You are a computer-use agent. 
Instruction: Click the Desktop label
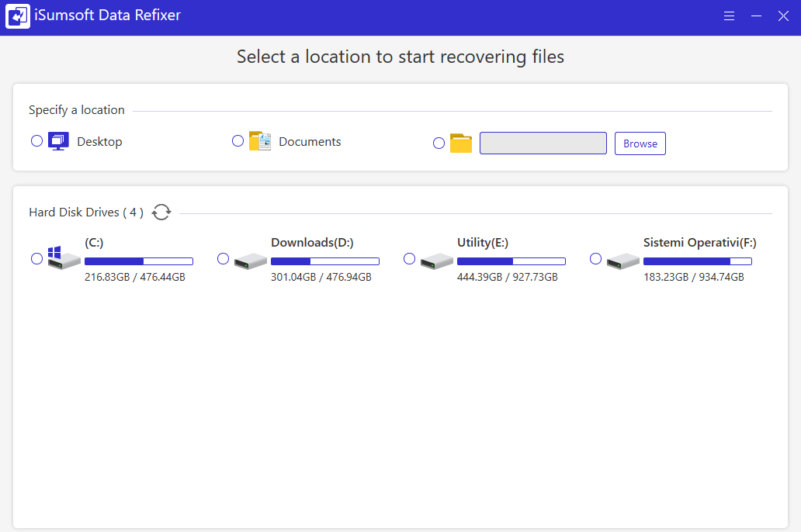99,142
